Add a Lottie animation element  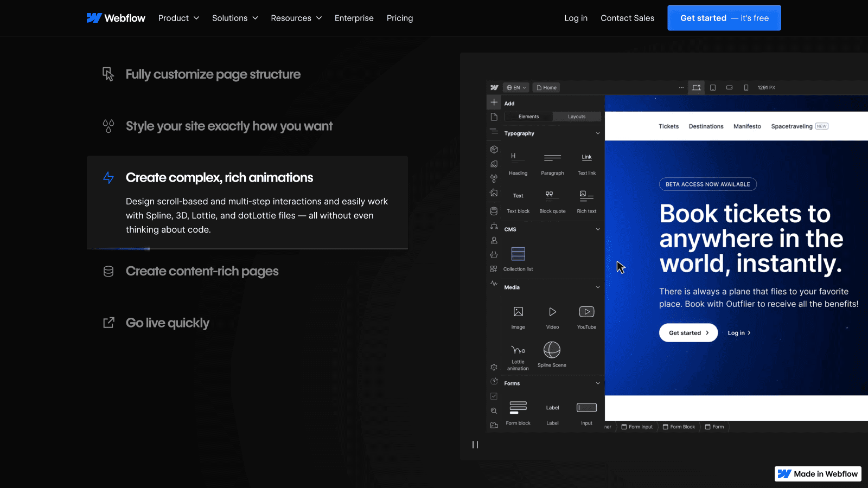(518, 357)
